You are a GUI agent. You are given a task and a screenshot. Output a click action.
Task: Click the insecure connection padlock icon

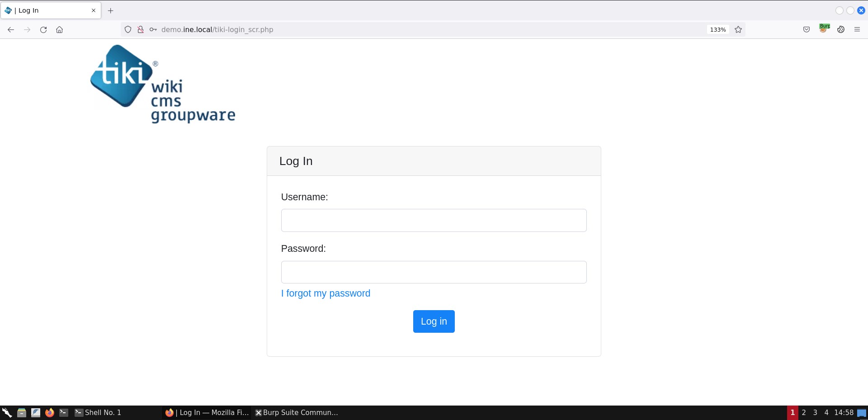coord(141,30)
